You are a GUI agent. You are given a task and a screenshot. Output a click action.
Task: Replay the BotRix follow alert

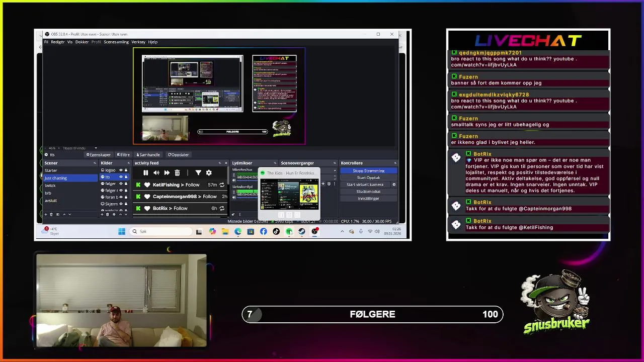pos(222,208)
